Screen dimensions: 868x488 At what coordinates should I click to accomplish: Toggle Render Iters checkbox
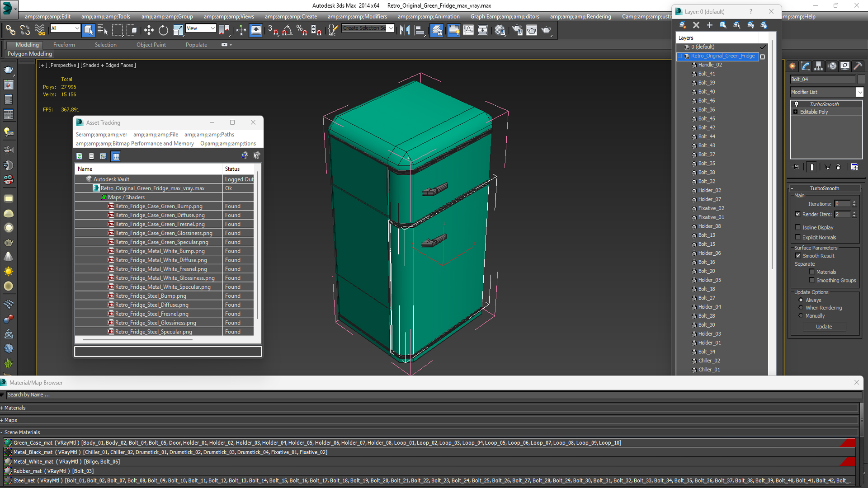[x=798, y=214]
